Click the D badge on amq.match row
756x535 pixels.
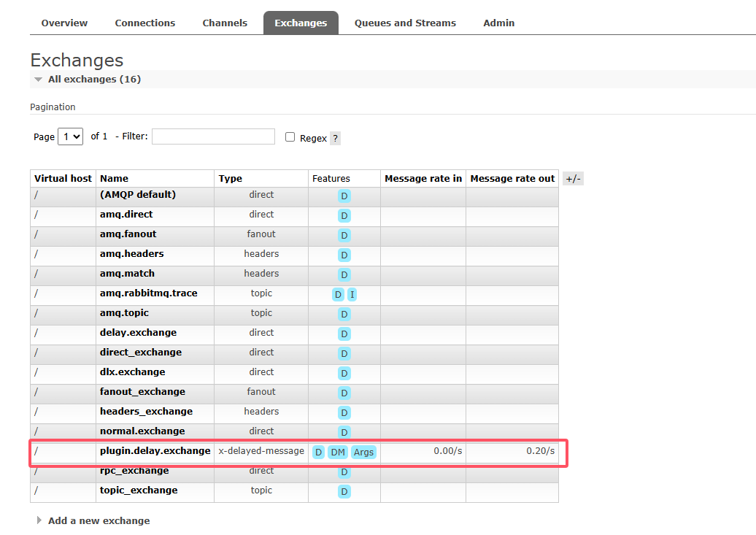pyautogui.click(x=344, y=275)
